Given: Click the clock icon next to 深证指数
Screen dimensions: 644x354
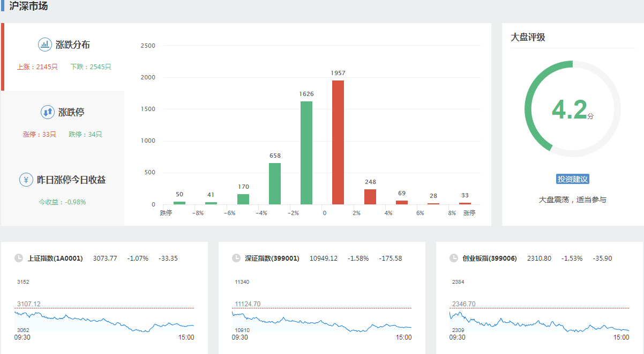Looking at the screenshot, I should coord(236,258).
